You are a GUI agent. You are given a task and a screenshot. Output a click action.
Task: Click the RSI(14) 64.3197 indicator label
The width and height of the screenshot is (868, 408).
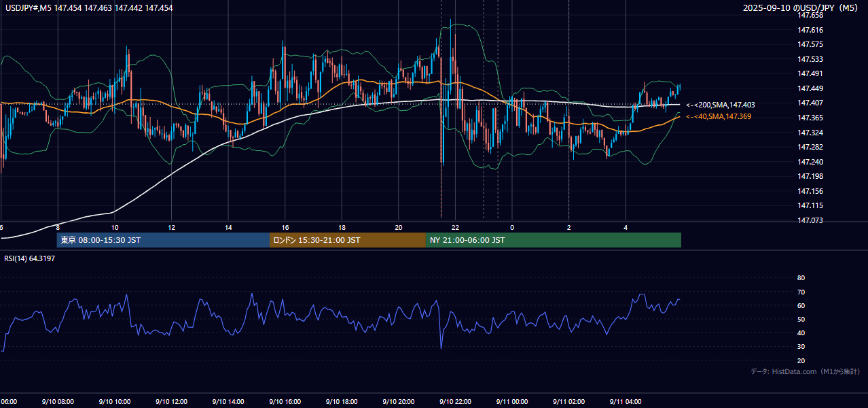pos(30,258)
